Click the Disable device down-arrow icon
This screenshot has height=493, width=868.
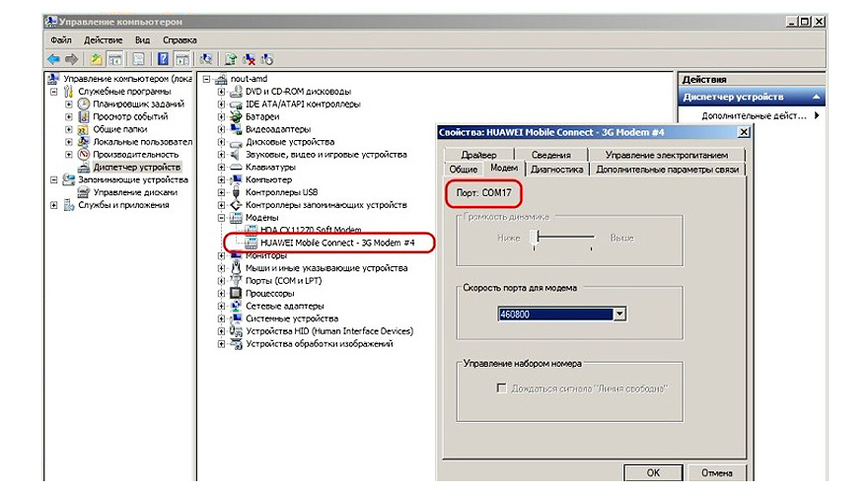[267, 59]
